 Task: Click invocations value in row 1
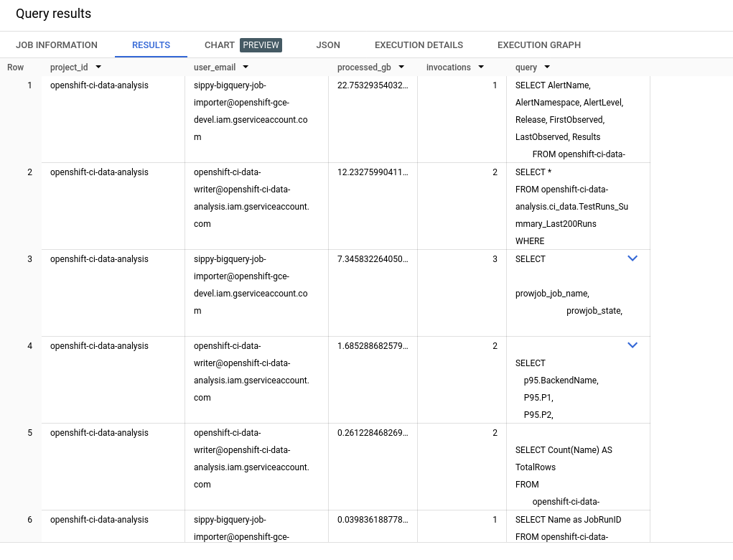[x=495, y=85]
